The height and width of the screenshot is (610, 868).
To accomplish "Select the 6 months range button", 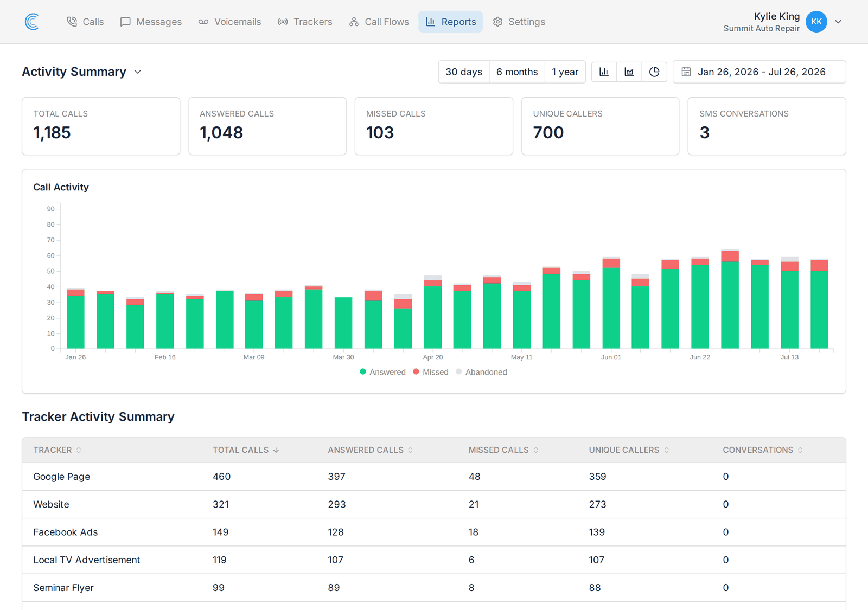I will pos(517,72).
